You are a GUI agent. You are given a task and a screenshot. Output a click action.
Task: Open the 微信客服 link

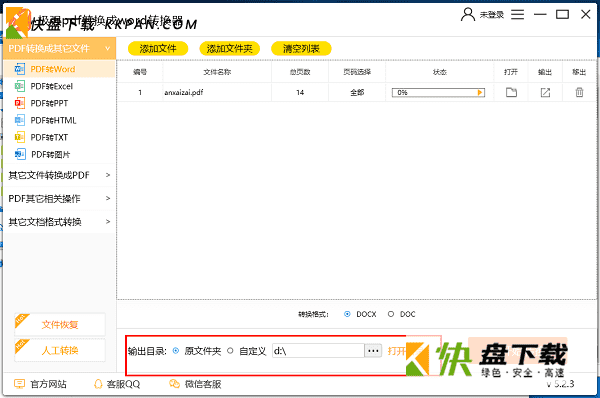pyautogui.click(x=203, y=384)
